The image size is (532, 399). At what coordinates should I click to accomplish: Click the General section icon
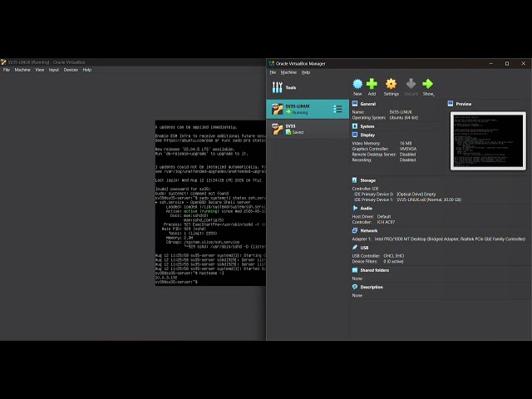(355, 103)
